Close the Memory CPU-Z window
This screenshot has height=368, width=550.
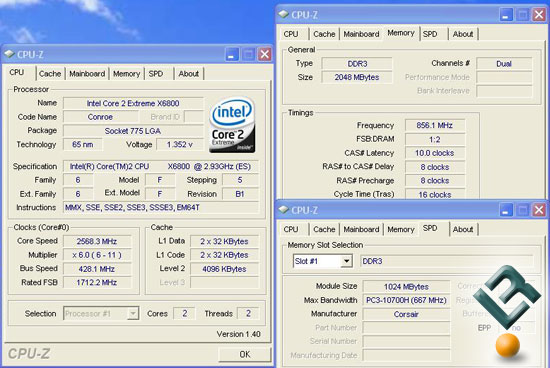point(539,15)
